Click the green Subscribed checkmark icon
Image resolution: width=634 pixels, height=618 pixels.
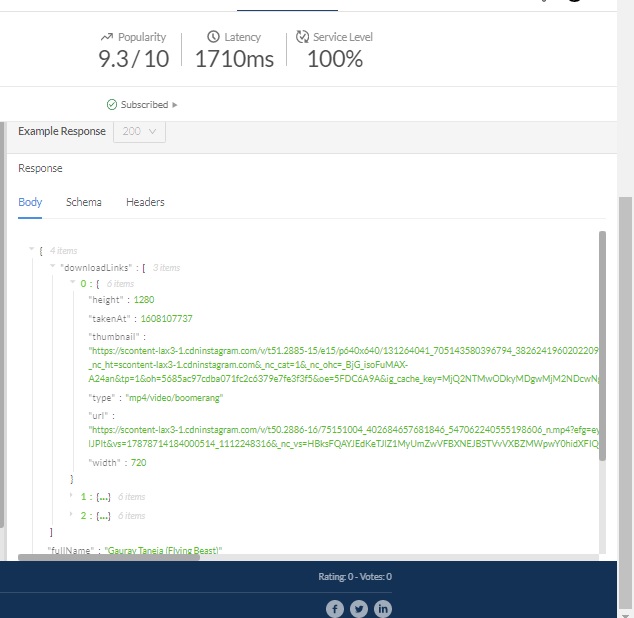(x=112, y=105)
